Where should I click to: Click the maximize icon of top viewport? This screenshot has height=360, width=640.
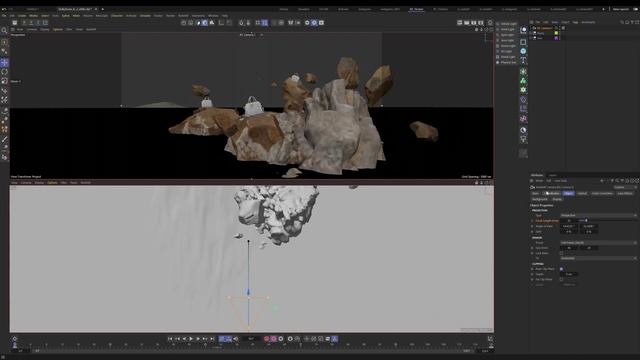click(x=491, y=29)
